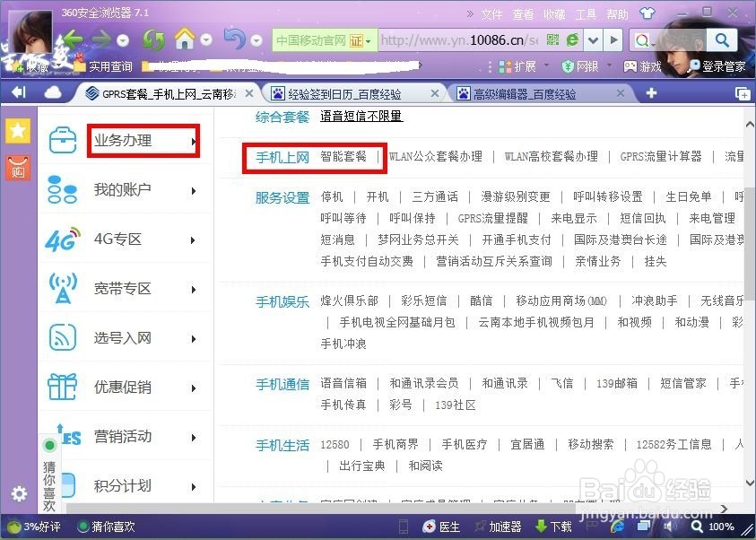Click the address bar URL field

[460, 40]
